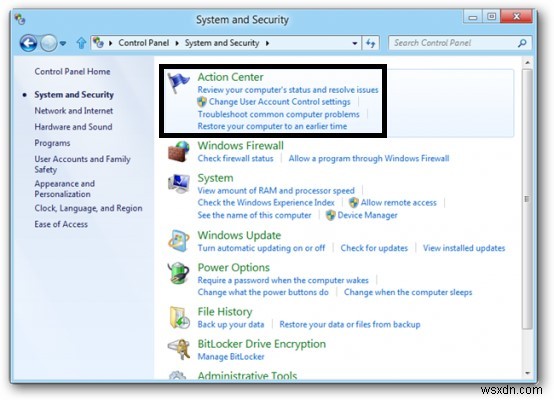This screenshot has width=554, height=400.
Task: Open Change User Account Control settings
Action: (x=279, y=102)
